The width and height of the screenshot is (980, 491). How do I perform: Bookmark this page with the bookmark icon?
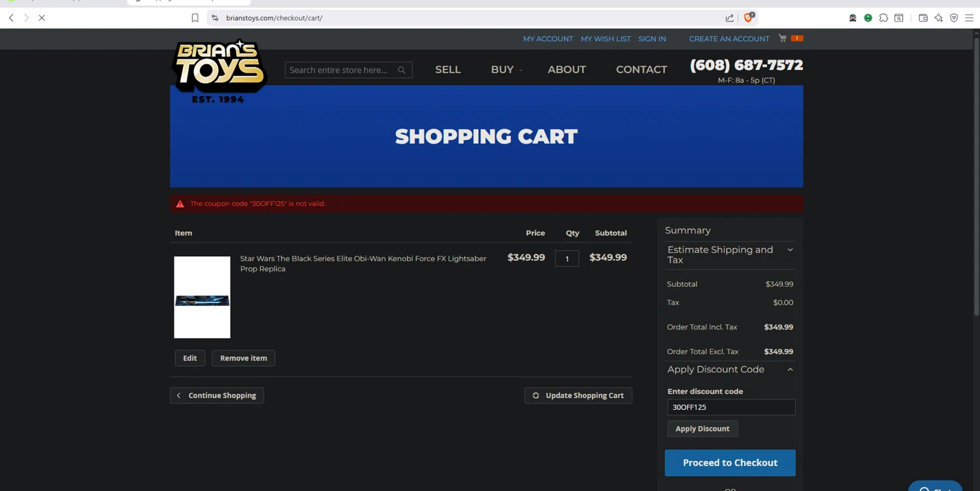click(195, 18)
